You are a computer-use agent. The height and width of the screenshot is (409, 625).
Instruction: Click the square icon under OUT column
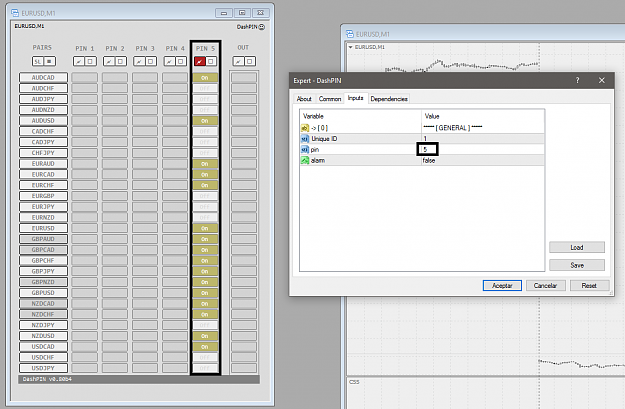[x=250, y=61]
